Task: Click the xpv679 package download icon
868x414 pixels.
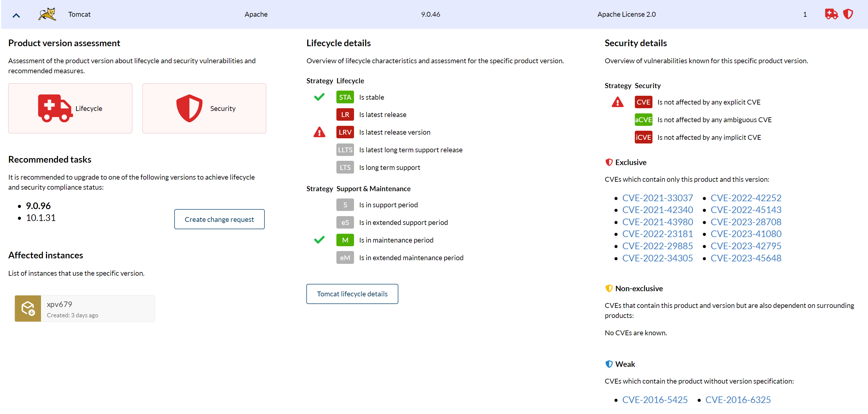Action: pos(28,309)
